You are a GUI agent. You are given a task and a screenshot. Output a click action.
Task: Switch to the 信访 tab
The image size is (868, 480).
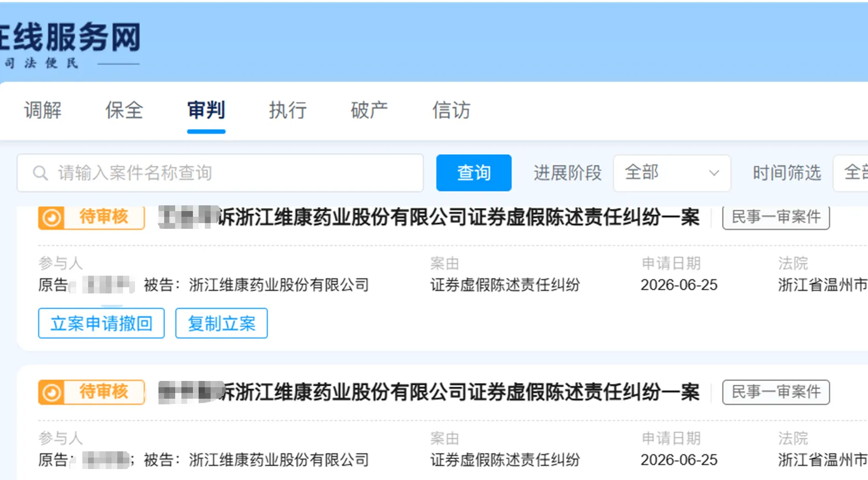451,110
